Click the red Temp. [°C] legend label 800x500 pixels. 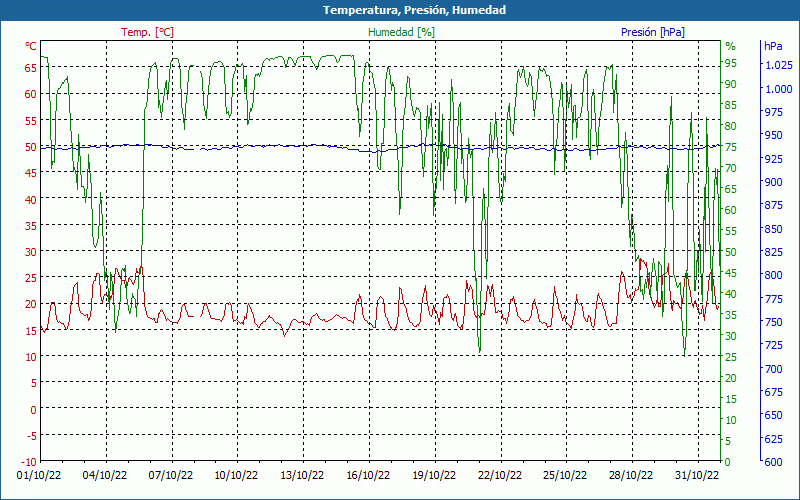(x=147, y=32)
